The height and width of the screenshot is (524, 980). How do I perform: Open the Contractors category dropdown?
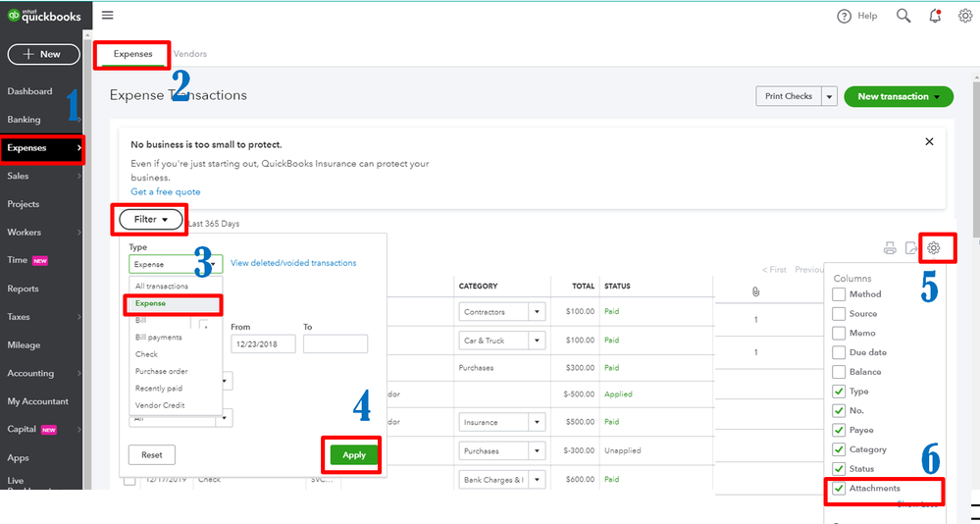pyautogui.click(x=537, y=312)
